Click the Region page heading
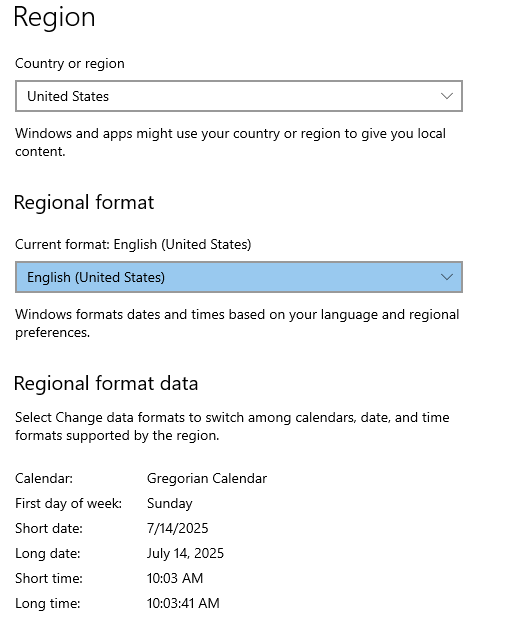Image resolution: width=511 pixels, height=621 pixels. [x=54, y=18]
